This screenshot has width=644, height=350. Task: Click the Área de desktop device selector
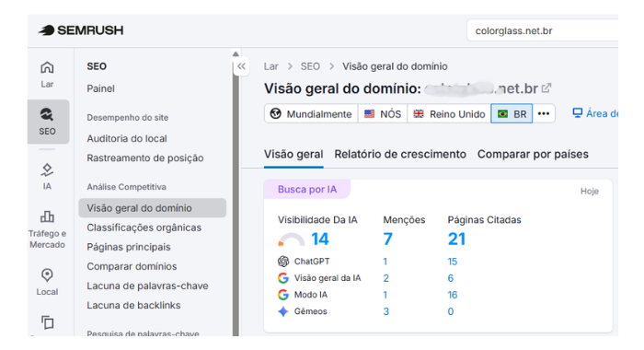click(595, 113)
